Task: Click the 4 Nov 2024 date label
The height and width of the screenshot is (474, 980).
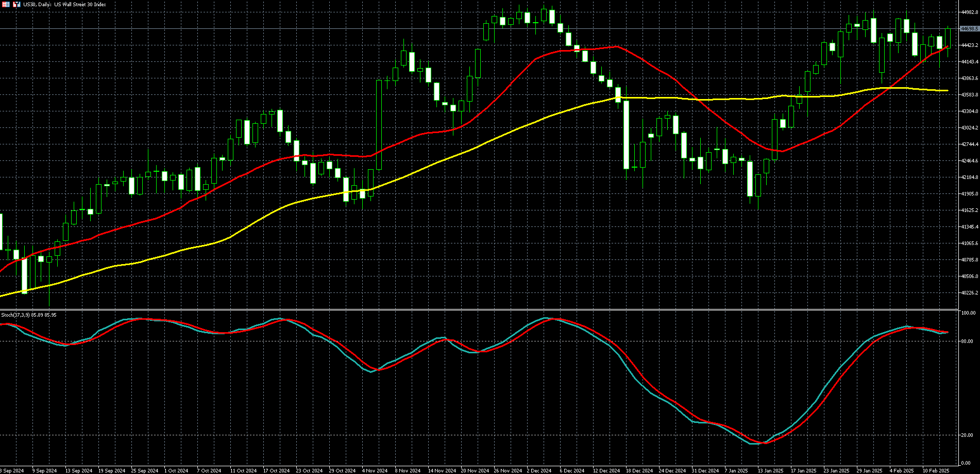Action: (375, 470)
